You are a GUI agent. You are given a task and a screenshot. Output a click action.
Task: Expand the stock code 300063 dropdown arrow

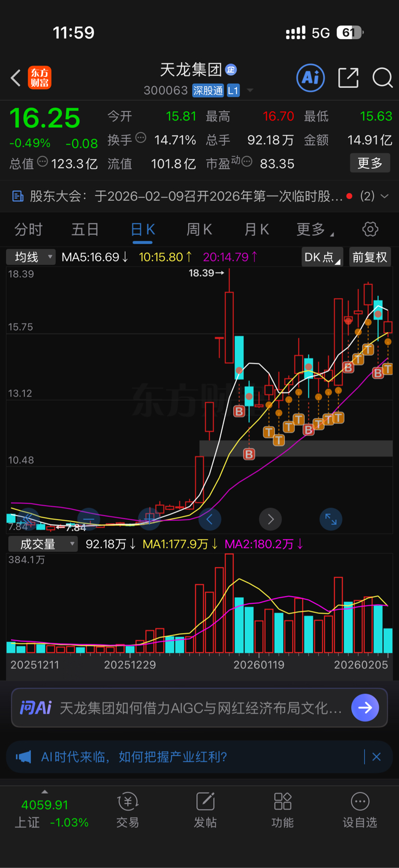coord(250,90)
